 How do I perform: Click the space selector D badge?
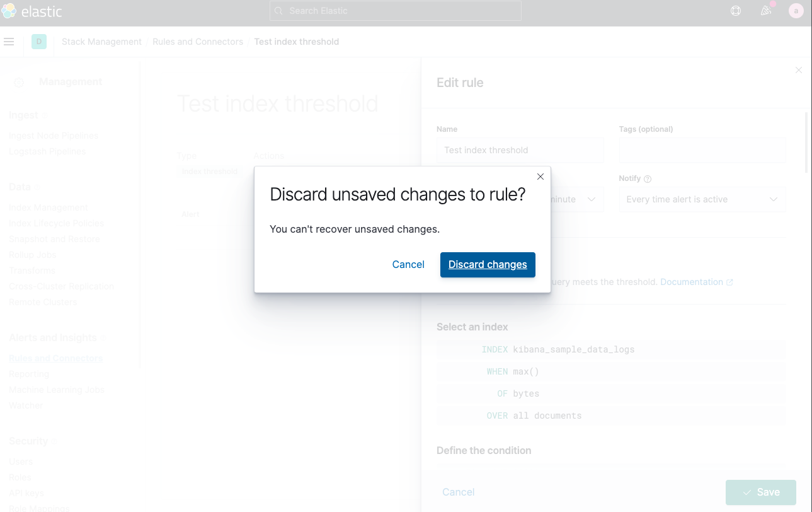coord(39,42)
